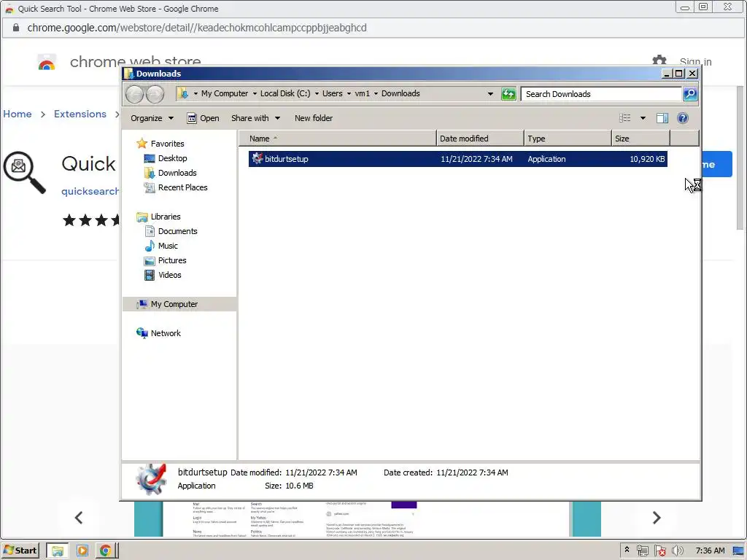Expand the address bar history dropdown
Screen dimensions: 747x560
pos(490,94)
